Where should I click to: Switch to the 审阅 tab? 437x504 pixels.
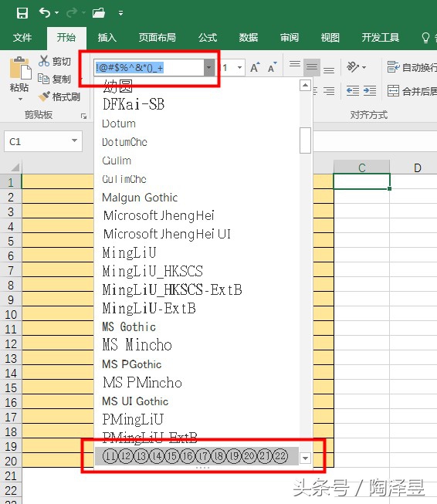point(290,38)
